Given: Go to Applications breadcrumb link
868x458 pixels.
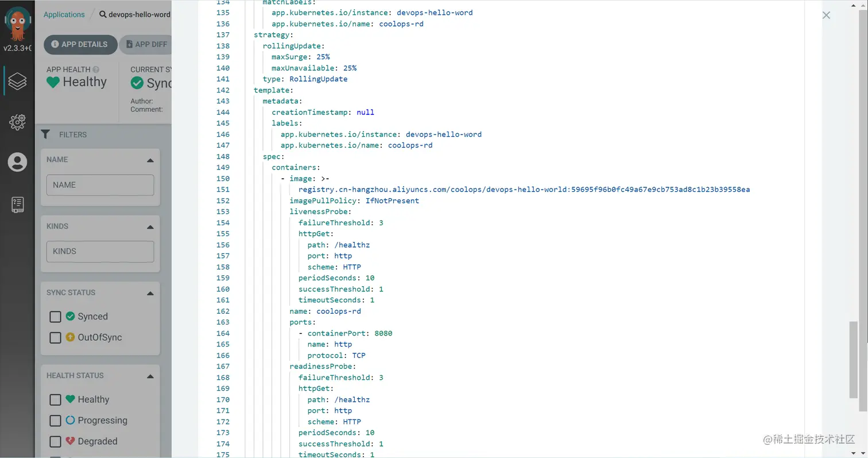Looking at the screenshot, I should coord(64,14).
